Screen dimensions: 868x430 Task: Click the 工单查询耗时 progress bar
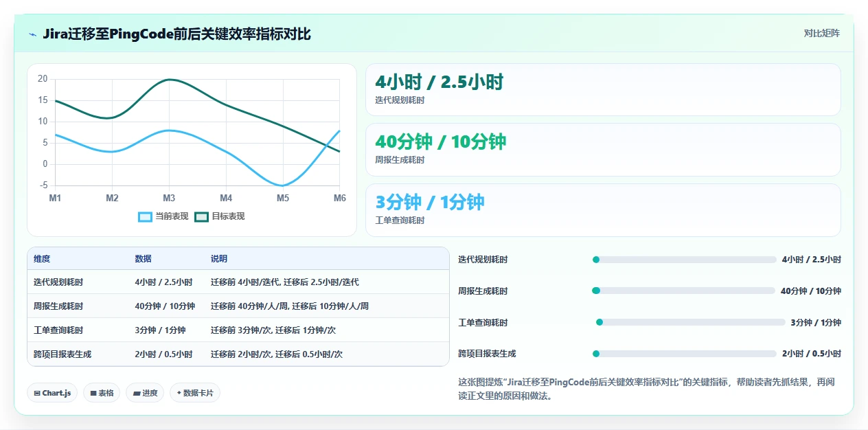[x=690, y=322]
